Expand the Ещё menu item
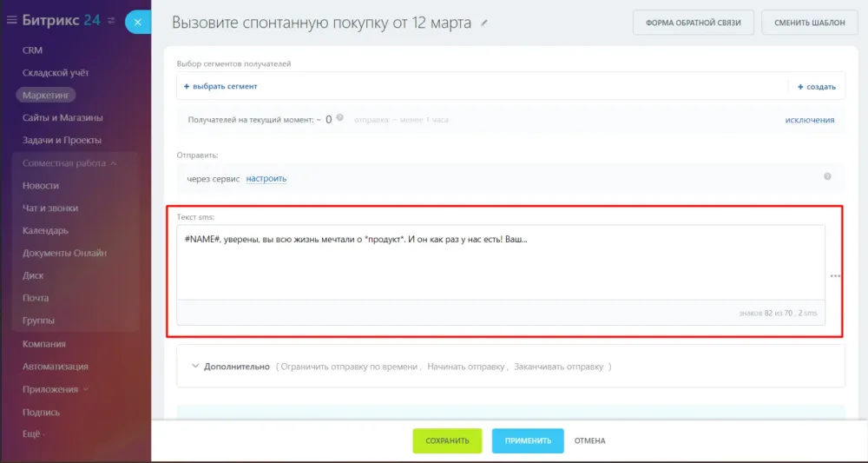 coord(33,434)
